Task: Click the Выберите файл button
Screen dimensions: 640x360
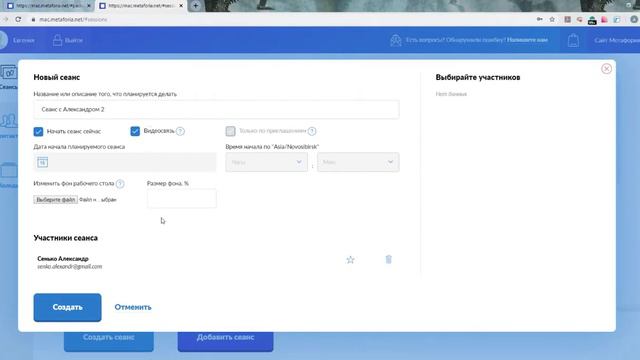Action: pyautogui.click(x=56, y=200)
